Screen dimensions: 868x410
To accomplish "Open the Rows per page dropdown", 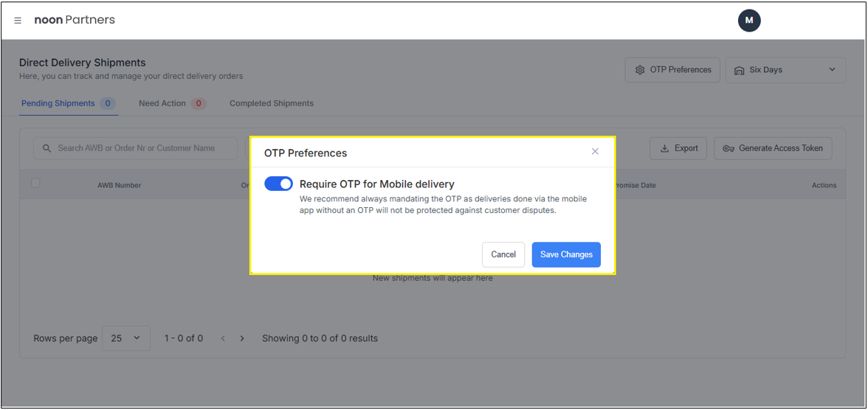I will tap(125, 338).
